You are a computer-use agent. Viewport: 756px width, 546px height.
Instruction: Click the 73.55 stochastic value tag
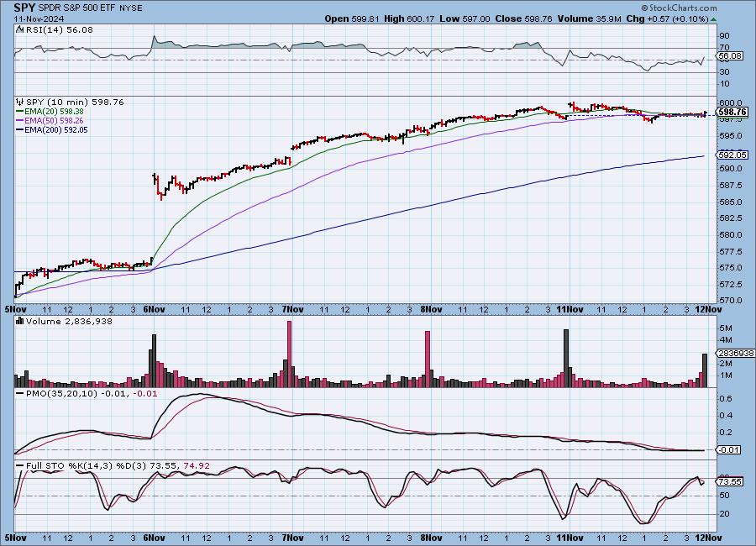730,482
